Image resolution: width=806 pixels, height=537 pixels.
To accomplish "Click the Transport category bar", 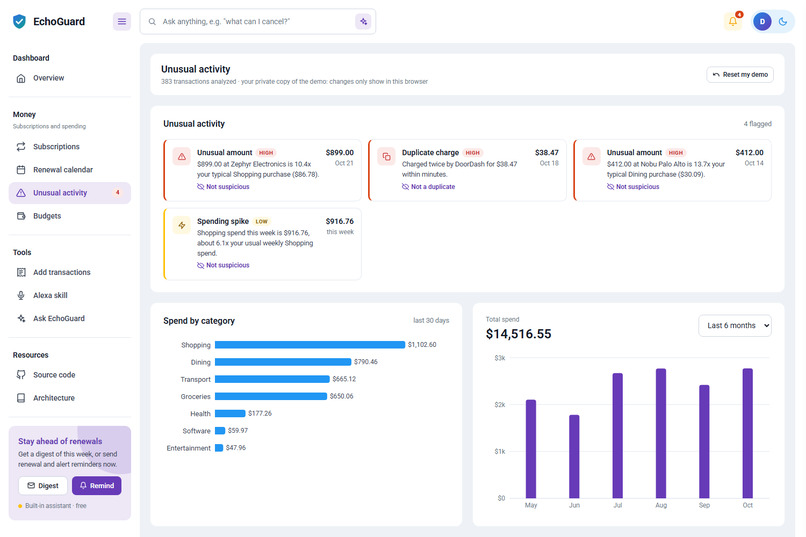I will pyautogui.click(x=272, y=379).
